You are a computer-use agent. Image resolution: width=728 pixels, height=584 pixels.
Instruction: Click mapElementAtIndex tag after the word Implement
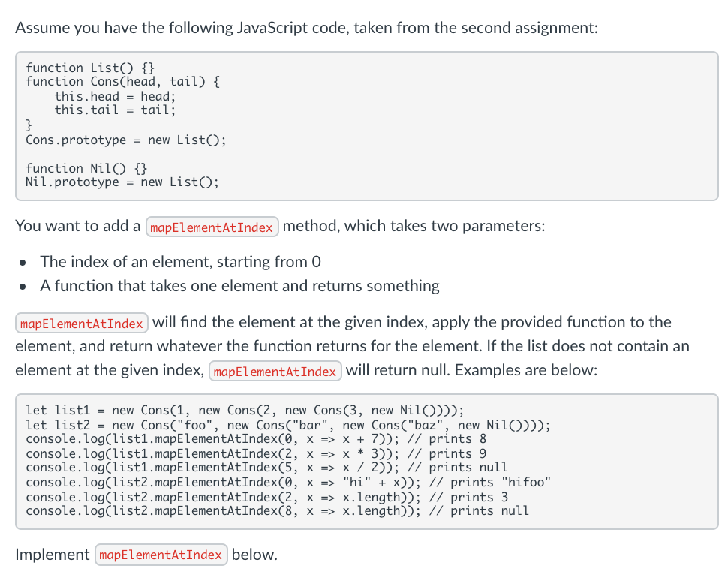tap(161, 555)
